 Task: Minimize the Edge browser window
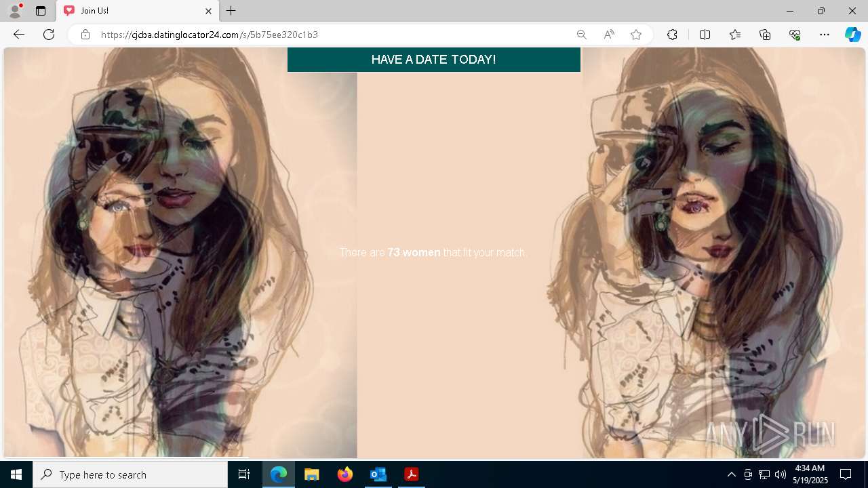point(790,11)
